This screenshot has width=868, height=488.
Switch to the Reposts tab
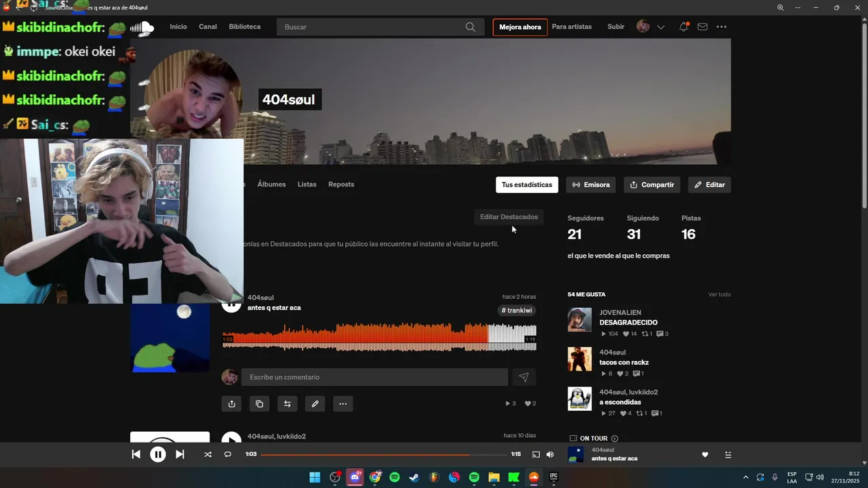point(341,184)
